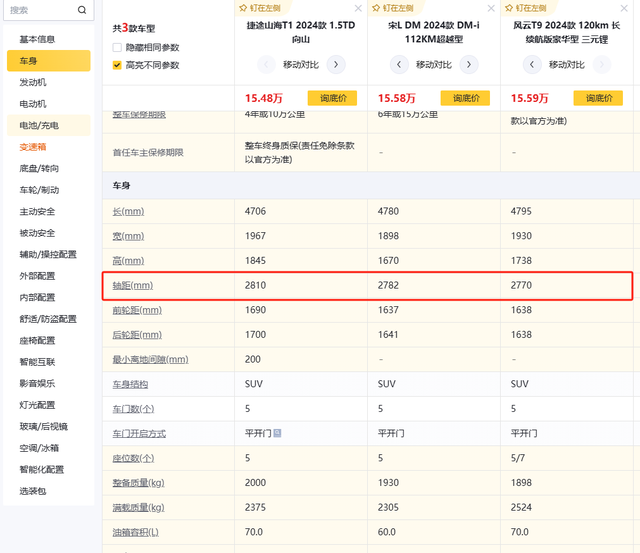
Task: Open the 长(mm) parameter link
Action: (x=128, y=211)
